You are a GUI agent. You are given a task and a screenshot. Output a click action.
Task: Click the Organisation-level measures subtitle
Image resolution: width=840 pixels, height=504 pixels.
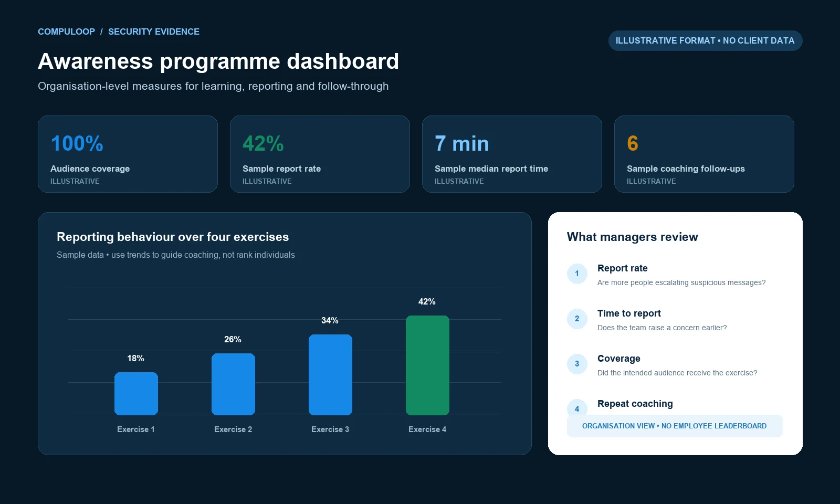[x=213, y=86]
